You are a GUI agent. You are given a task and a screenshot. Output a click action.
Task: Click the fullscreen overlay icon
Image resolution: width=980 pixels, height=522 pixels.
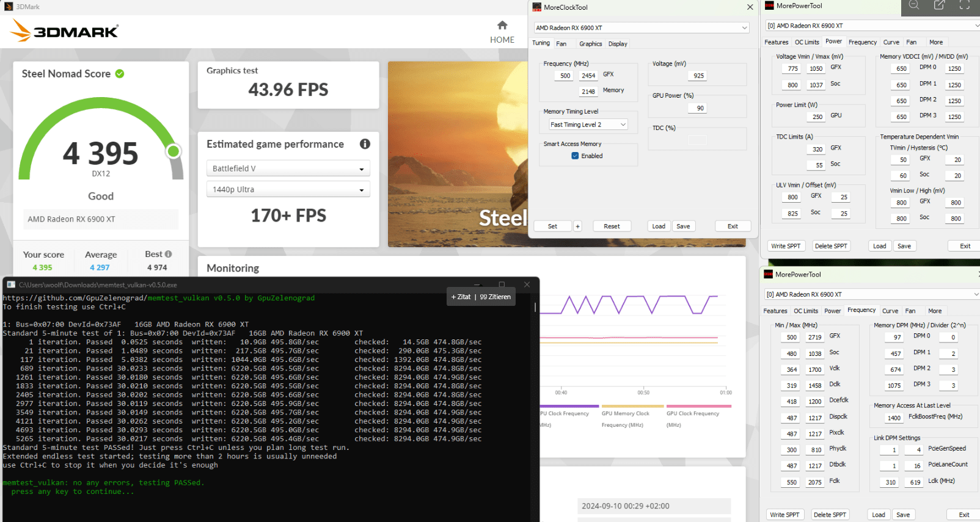click(x=965, y=5)
